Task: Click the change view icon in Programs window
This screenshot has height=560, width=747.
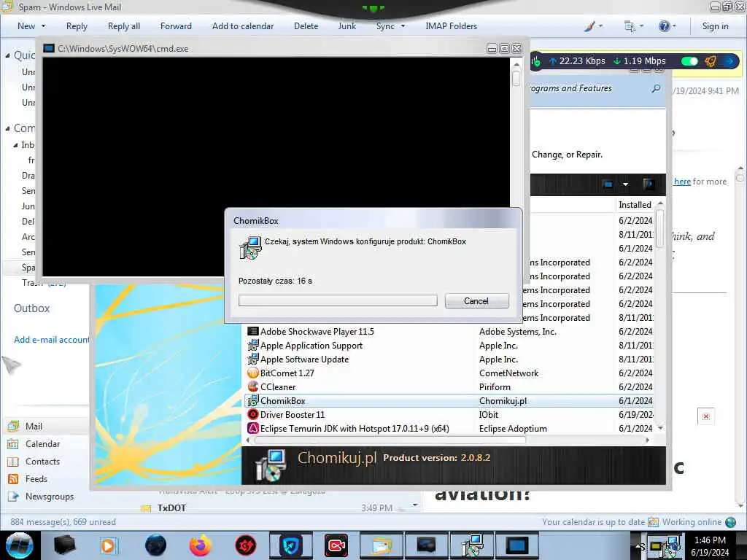Action: 608,184
